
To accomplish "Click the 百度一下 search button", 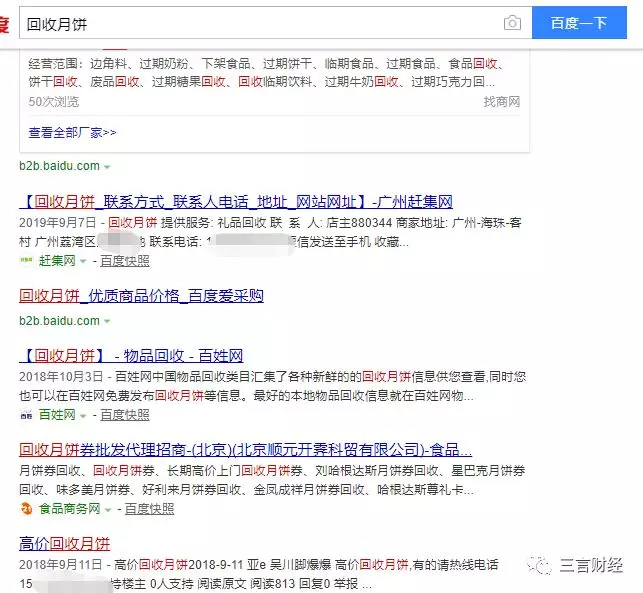I will (x=579, y=23).
